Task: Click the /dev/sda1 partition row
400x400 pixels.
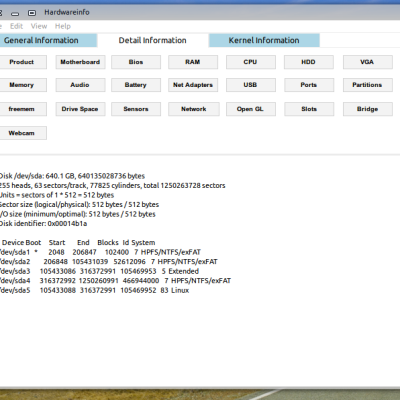Action: (100, 252)
